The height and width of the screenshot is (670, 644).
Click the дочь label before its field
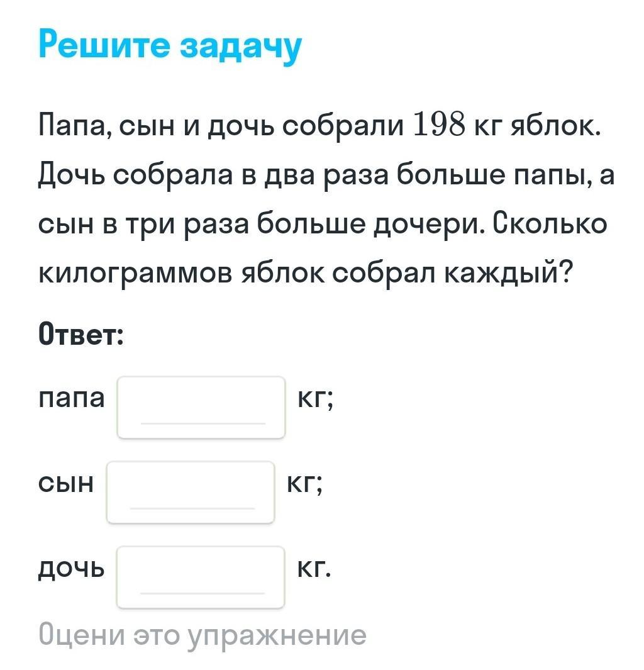[71, 569]
